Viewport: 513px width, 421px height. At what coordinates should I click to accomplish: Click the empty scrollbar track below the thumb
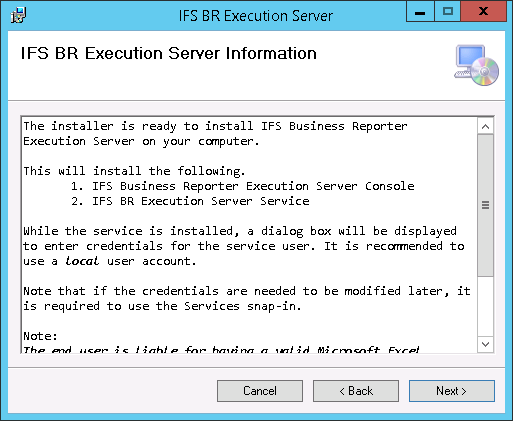point(485,306)
